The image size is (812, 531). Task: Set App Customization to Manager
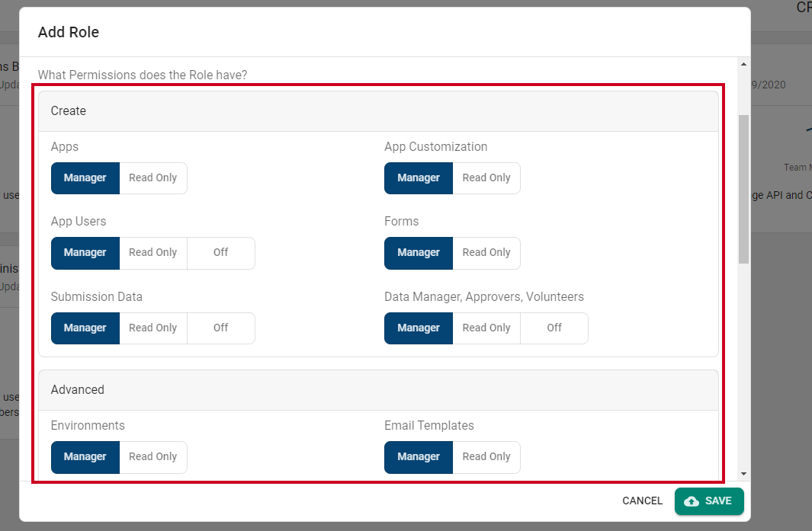tap(419, 178)
